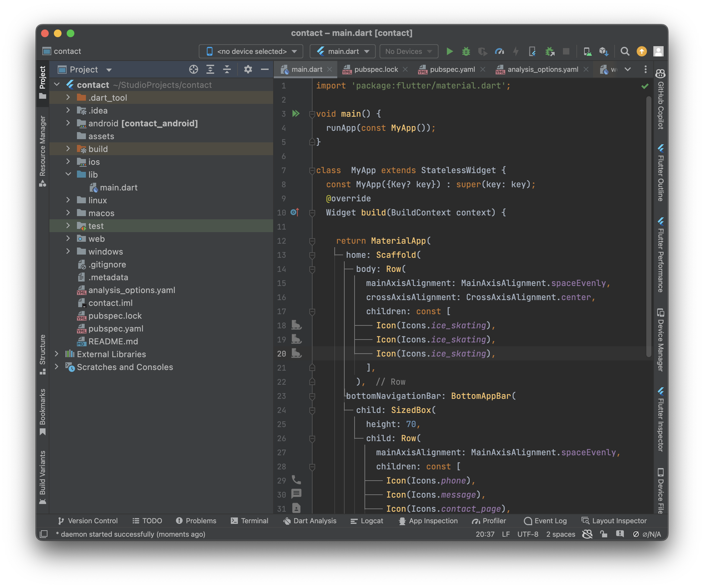704x588 pixels.
Task: Toggle the Resource Manager side panel
Action: coord(43,151)
